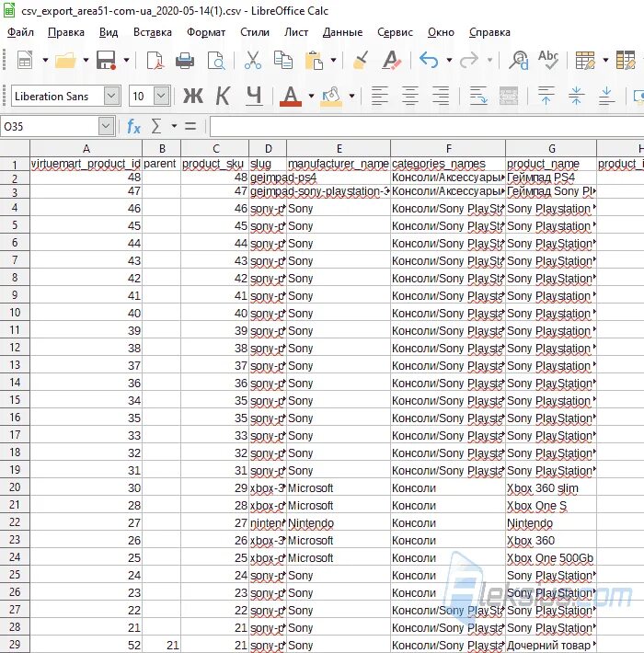This screenshot has width=644, height=653.
Task: Click the Rows table icon
Action: click(x=585, y=60)
